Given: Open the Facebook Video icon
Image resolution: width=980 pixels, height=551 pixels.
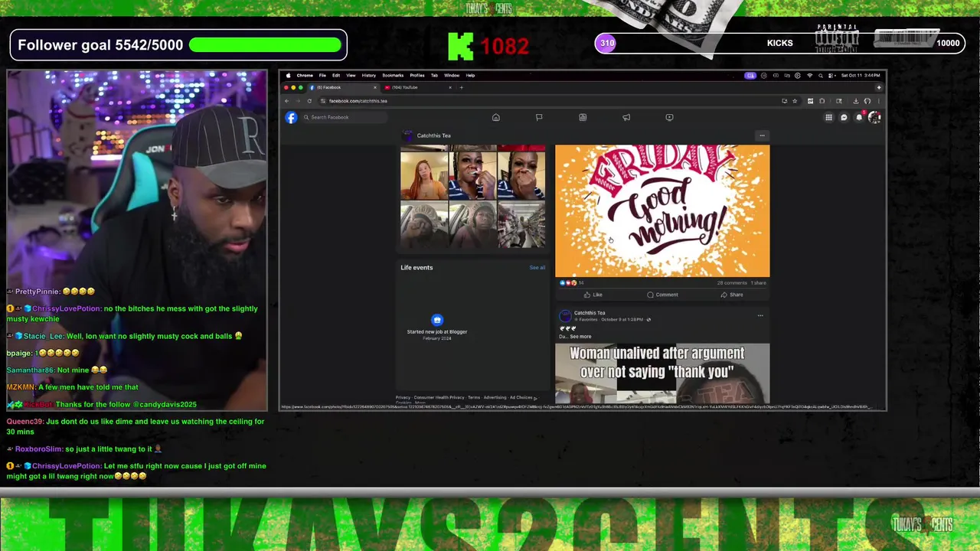Looking at the screenshot, I should [x=669, y=117].
